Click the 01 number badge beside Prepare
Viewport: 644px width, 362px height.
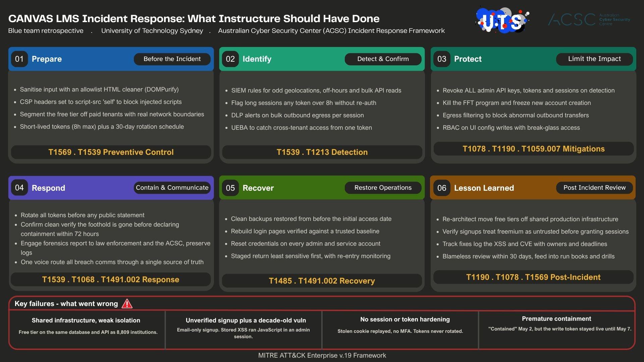(x=19, y=59)
